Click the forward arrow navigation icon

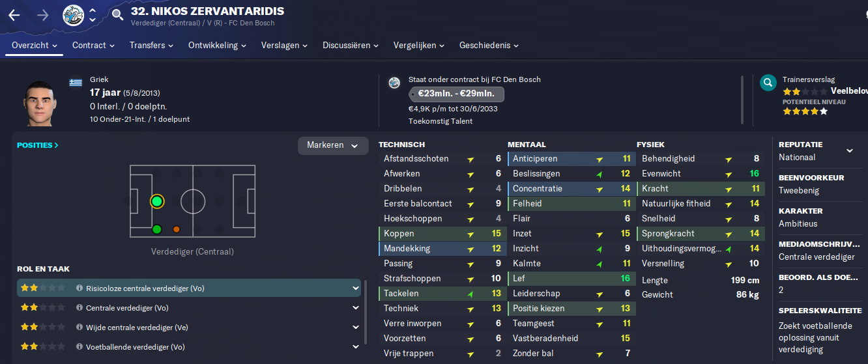[43, 15]
